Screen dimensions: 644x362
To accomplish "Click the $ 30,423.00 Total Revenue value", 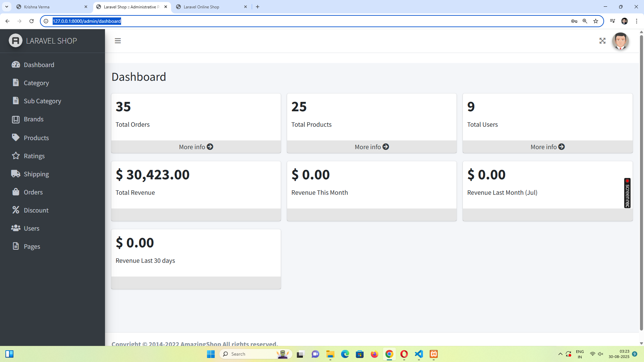I will click(153, 175).
